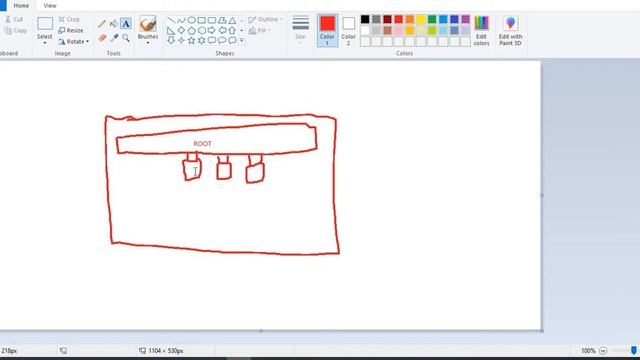Choose the Down arrow shape
640x360 pixels.
(x=171, y=40)
